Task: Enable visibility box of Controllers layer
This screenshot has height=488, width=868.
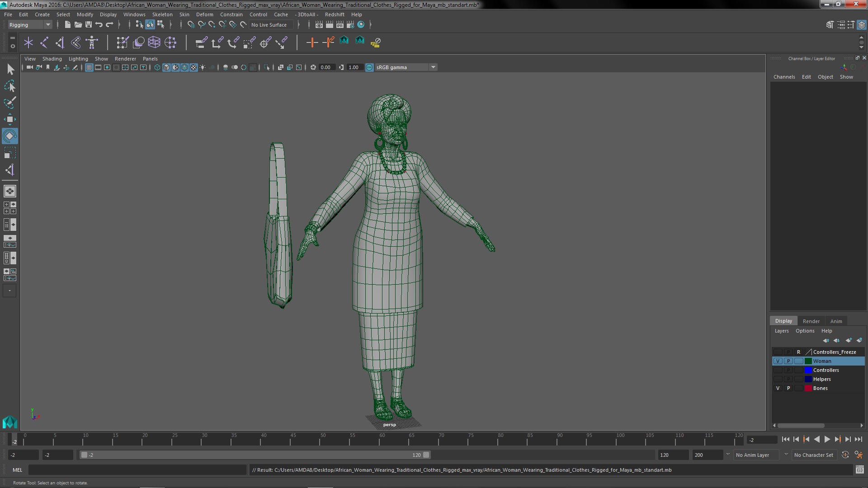Action: tap(778, 370)
